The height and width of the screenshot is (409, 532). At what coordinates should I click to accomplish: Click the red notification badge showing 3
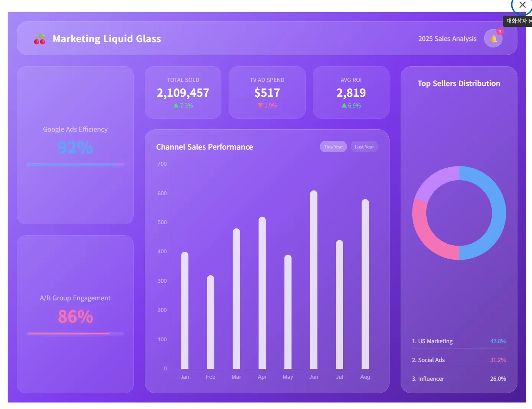point(500,31)
